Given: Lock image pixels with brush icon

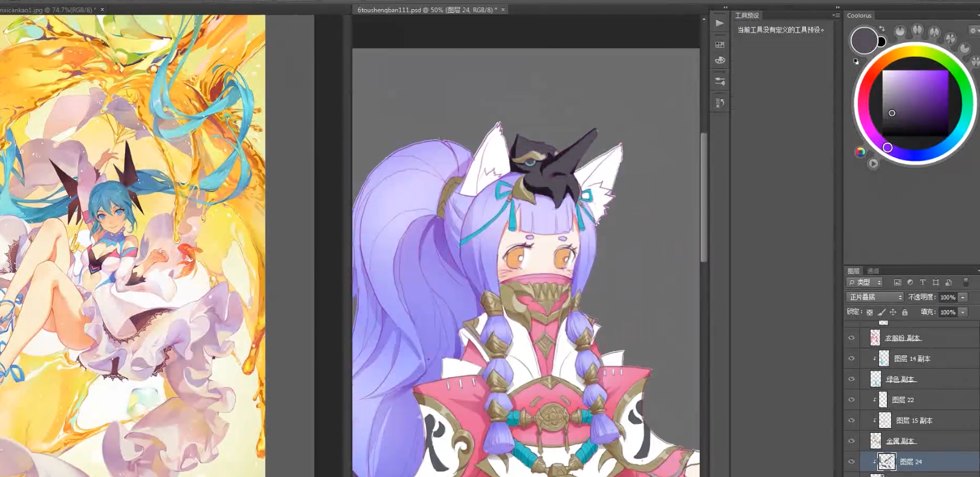Looking at the screenshot, I should 882,313.
